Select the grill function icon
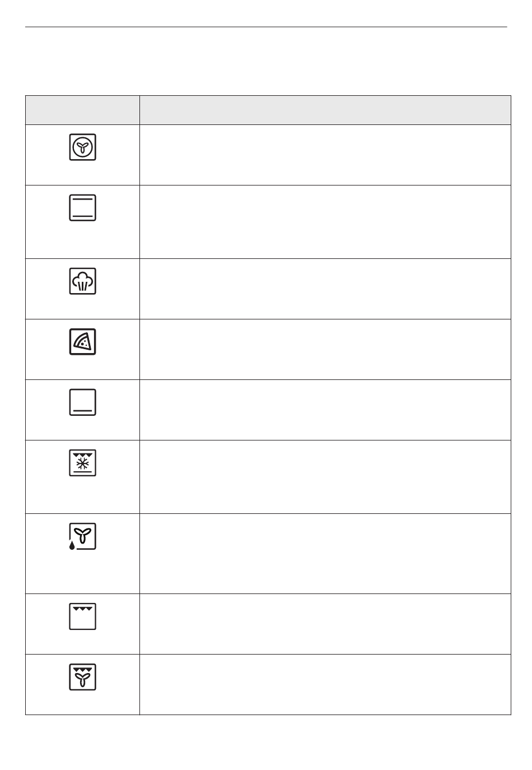532x770 pixels. pos(83,616)
